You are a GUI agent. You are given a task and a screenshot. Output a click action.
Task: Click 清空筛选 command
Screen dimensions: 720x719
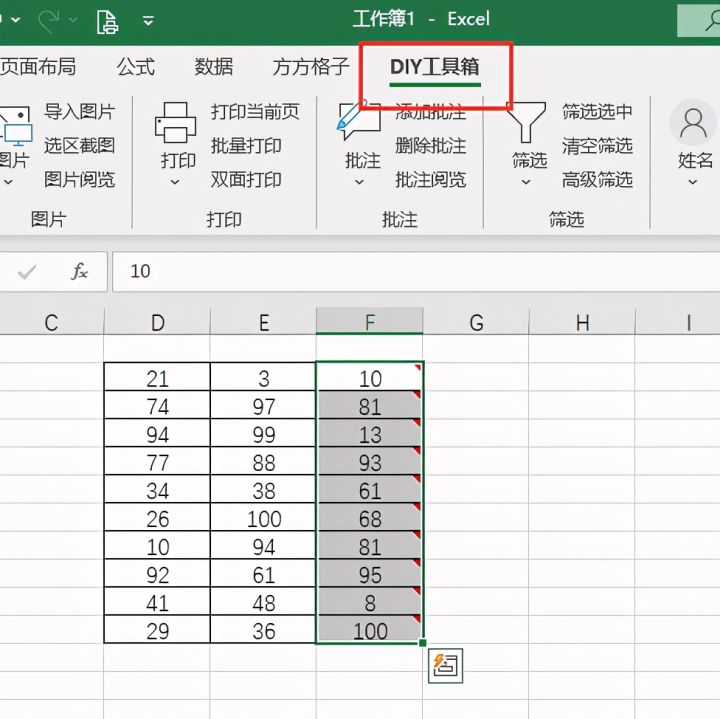[597, 146]
